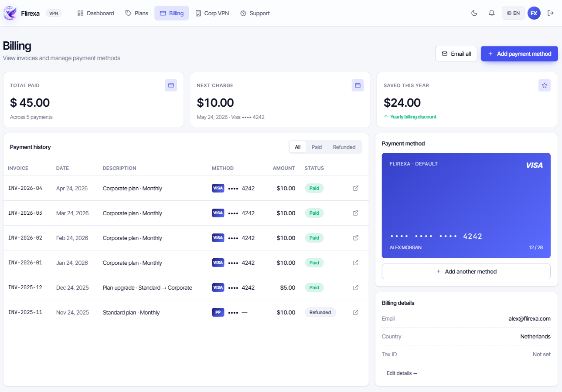Click the date Jan 24, 2026

pos(72,263)
